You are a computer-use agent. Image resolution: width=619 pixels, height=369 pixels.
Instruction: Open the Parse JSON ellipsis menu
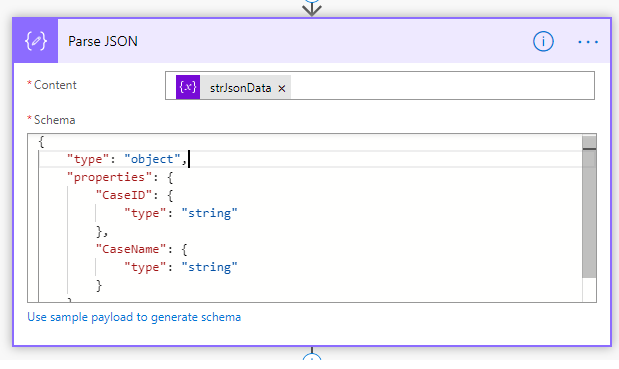[588, 41]
